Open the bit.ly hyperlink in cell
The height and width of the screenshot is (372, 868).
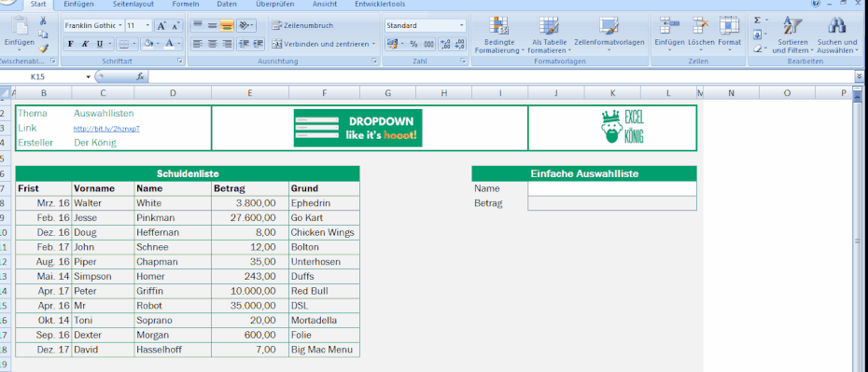106,129
